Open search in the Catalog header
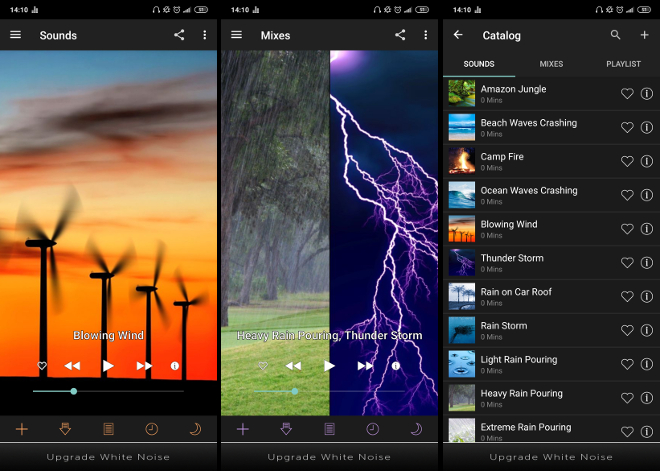660x471 pixels. [x=616, y=35]
